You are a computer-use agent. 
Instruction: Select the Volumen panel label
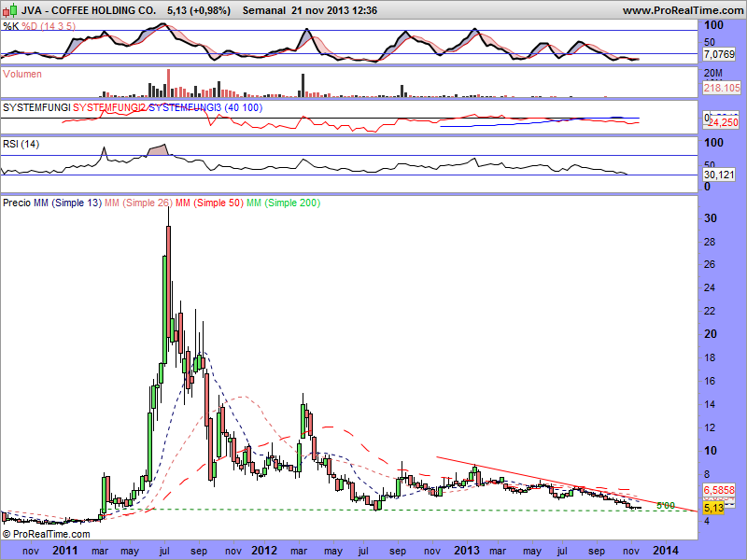point(21,75)
